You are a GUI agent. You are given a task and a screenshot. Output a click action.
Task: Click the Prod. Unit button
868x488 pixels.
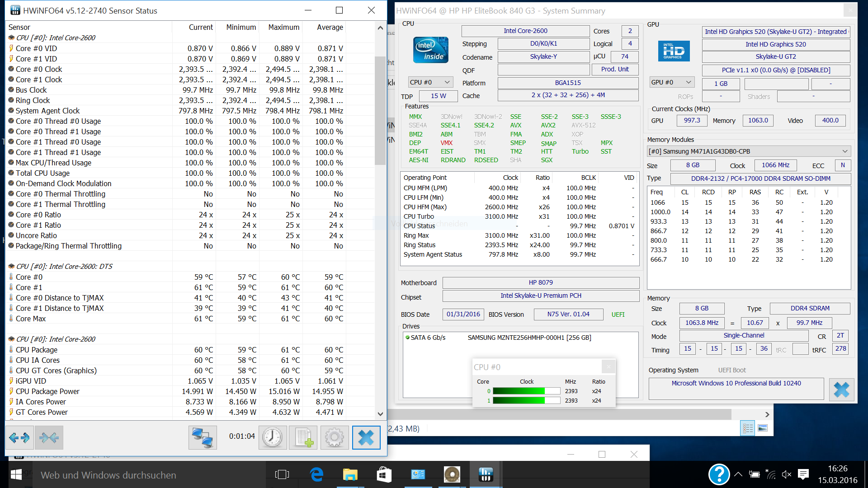(x=615, y=69)
